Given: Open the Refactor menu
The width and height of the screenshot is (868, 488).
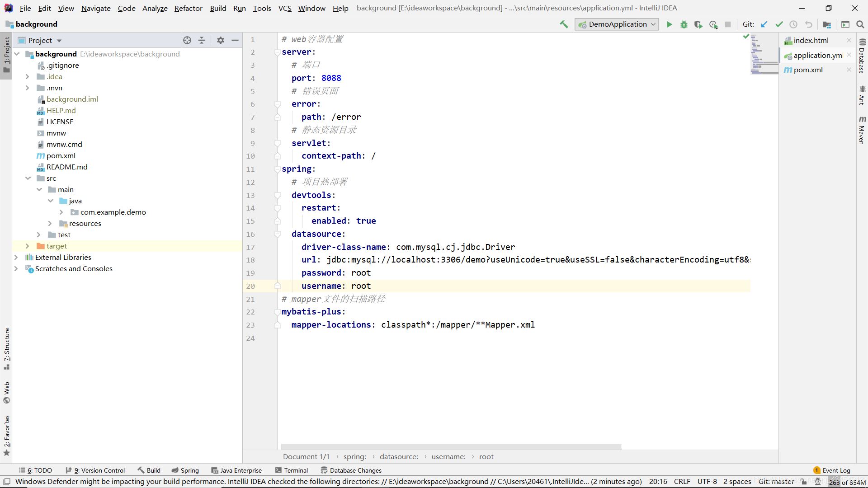Looking at the screenshot, I should point(188,8).
